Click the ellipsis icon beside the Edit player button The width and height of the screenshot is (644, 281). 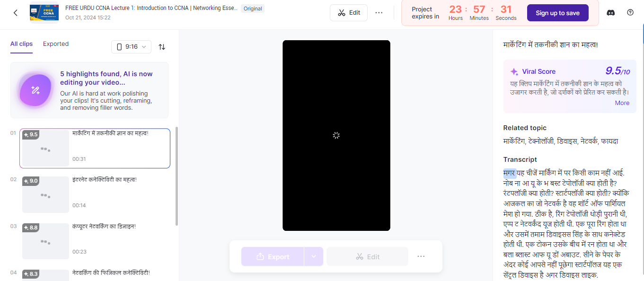421,256
